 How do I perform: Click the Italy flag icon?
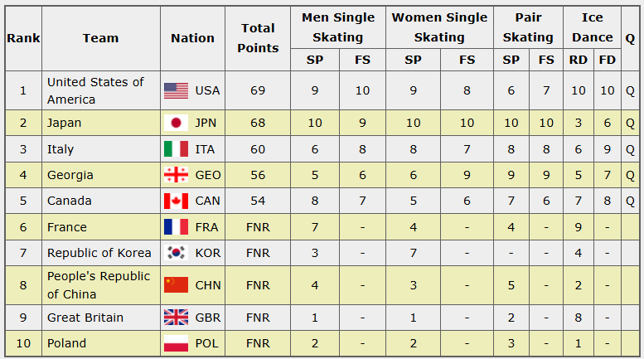(176, 149)
